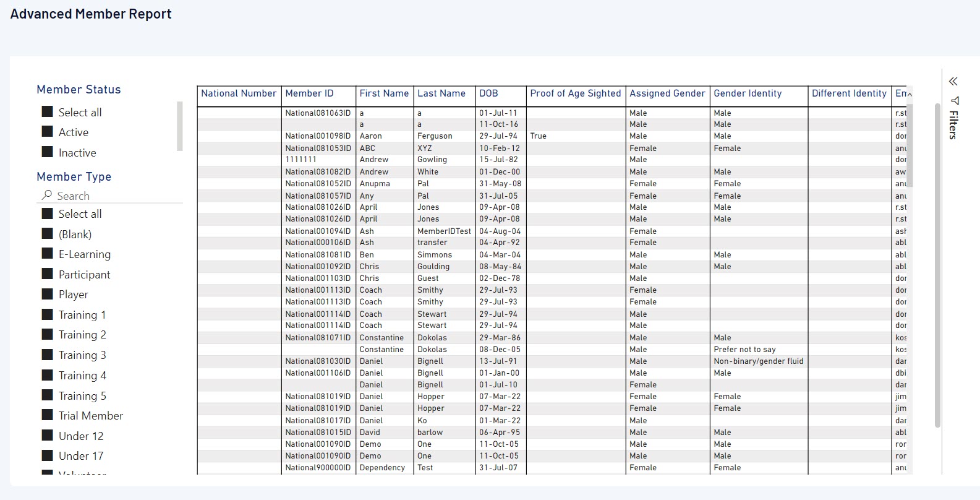Select the last name Goulding
This screenshot has height=500, width=980.
(433, 267)
